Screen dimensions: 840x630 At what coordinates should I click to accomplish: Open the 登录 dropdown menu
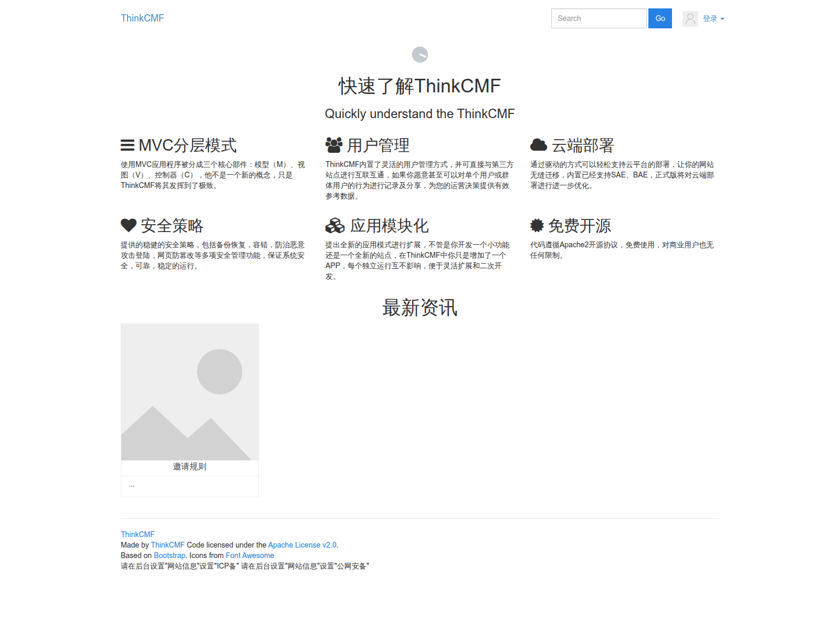713,18
